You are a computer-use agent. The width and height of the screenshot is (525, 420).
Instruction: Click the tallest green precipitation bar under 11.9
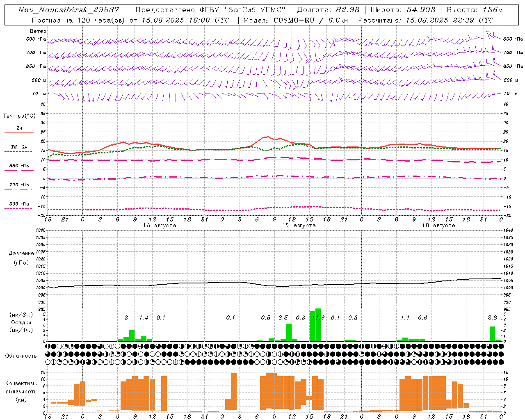point(318,325)
